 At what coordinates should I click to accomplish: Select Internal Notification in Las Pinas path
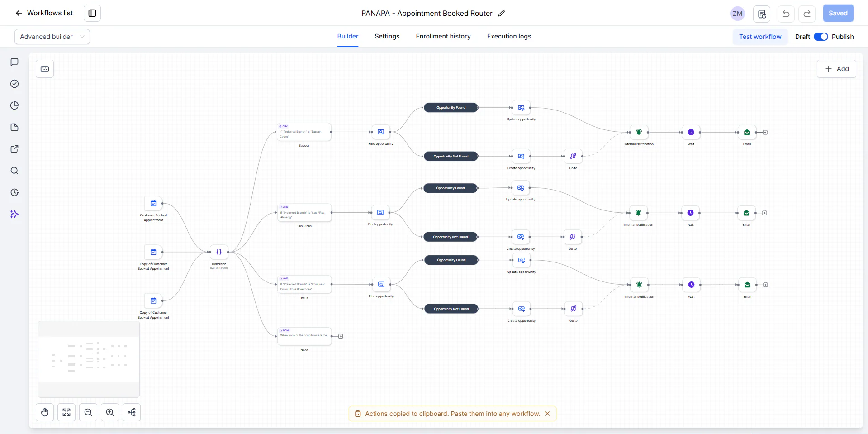[638, 213]
